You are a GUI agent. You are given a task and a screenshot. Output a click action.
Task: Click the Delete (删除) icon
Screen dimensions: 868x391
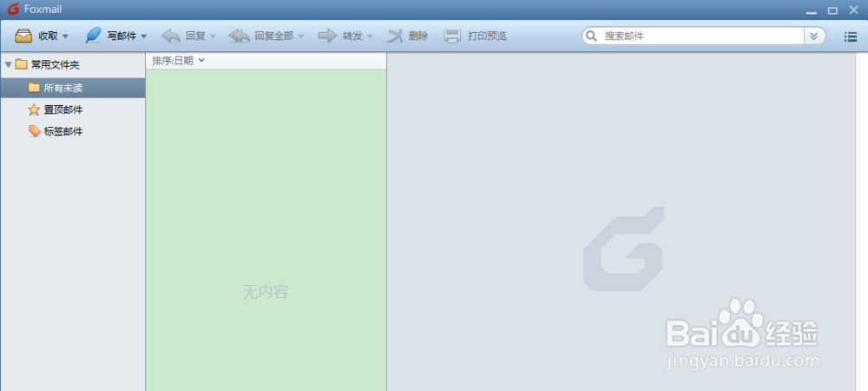coord(395,36)
